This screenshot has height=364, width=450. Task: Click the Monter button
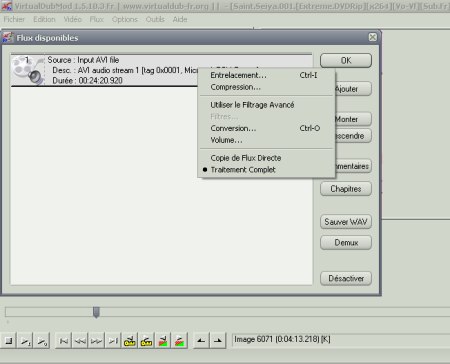[353, 119]
